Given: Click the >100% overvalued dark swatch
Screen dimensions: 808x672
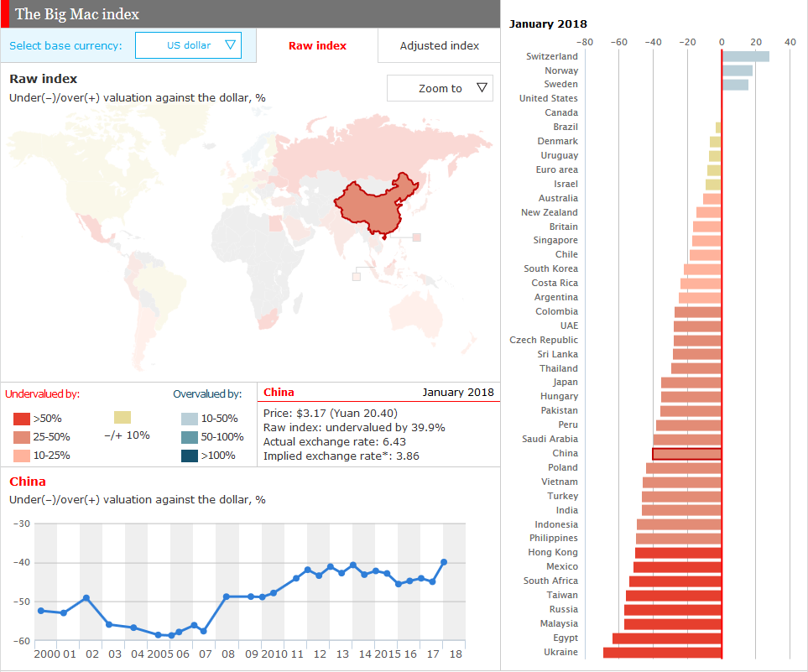Looking at the screenshot, I should tap(190, 456).
